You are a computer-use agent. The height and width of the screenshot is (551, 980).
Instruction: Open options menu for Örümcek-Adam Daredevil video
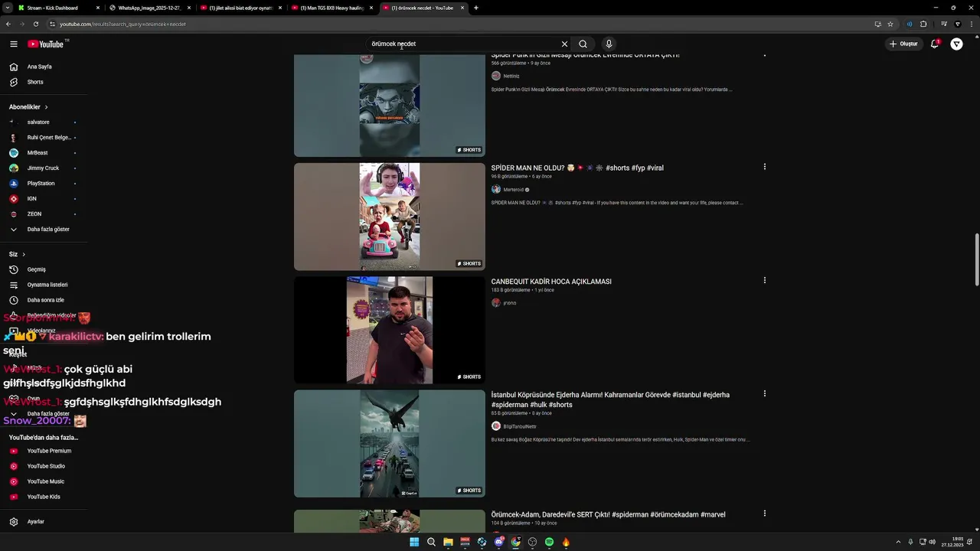click(x=764, y=514)
